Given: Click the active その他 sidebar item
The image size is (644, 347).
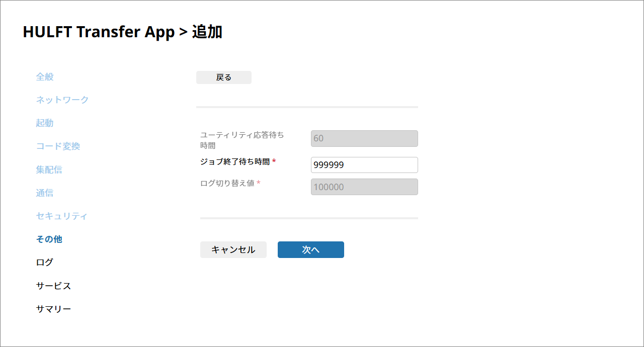Looking at the screenshot, I should pos(49,239).
